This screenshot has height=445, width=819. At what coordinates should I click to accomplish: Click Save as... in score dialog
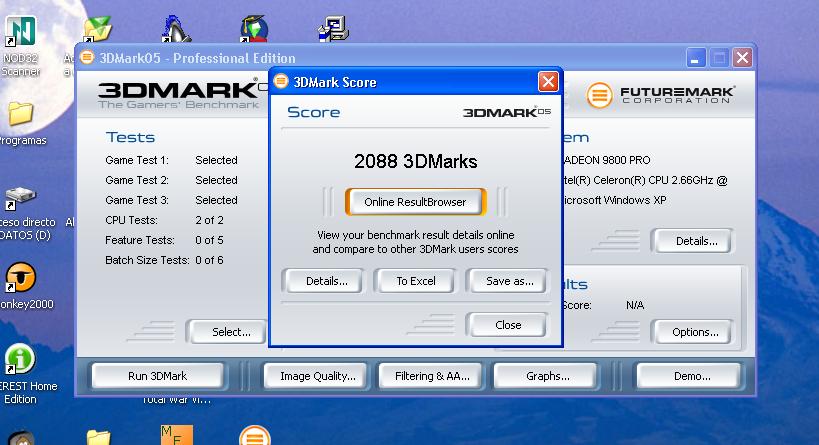(x=509, y=281)
